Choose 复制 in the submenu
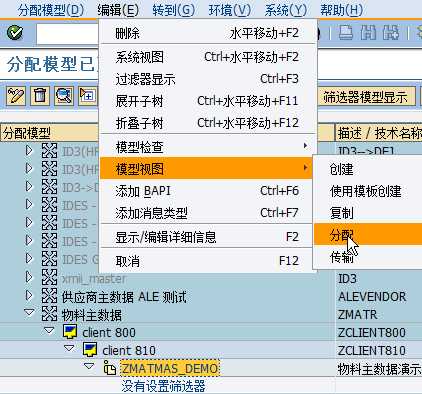The width and height of the screenshot is (422, 394). (368, 213)
